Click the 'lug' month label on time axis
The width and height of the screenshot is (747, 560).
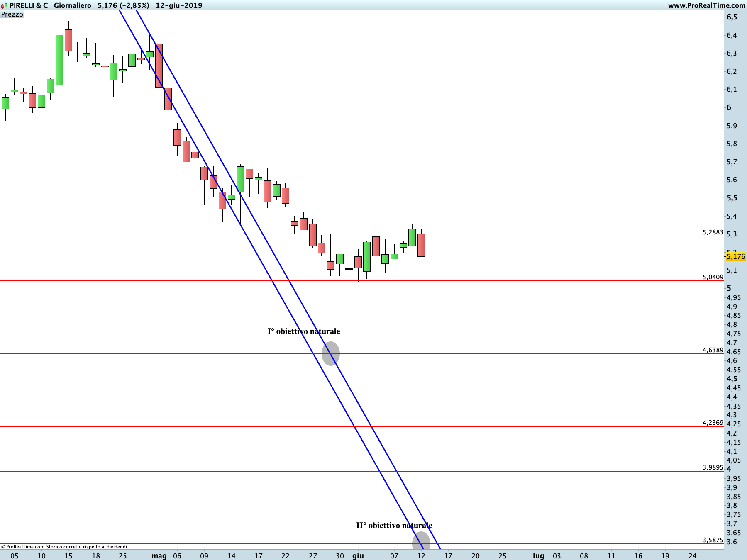click(x=539, y=556)
